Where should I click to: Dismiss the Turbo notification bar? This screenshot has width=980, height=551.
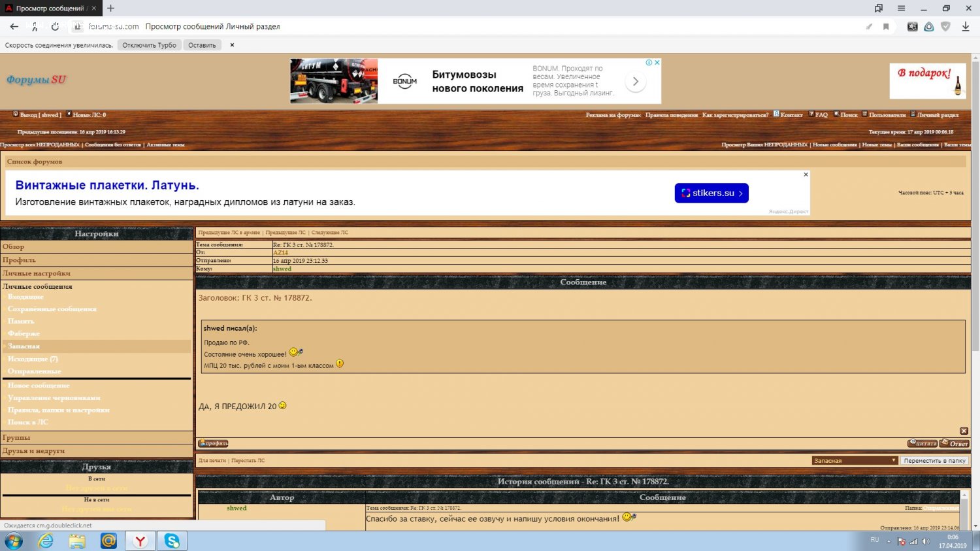tap(232, 45)
